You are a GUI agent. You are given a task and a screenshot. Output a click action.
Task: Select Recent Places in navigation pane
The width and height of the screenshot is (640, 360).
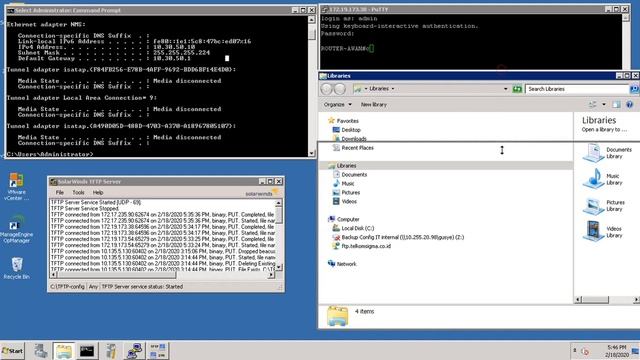tap(358, 148)
